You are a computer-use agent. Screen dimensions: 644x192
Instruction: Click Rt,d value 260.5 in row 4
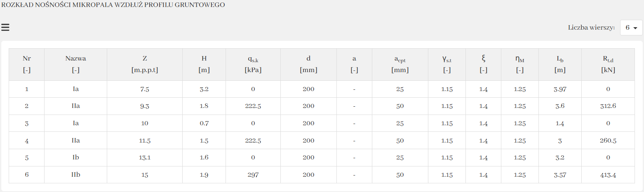tap(608, 140)
